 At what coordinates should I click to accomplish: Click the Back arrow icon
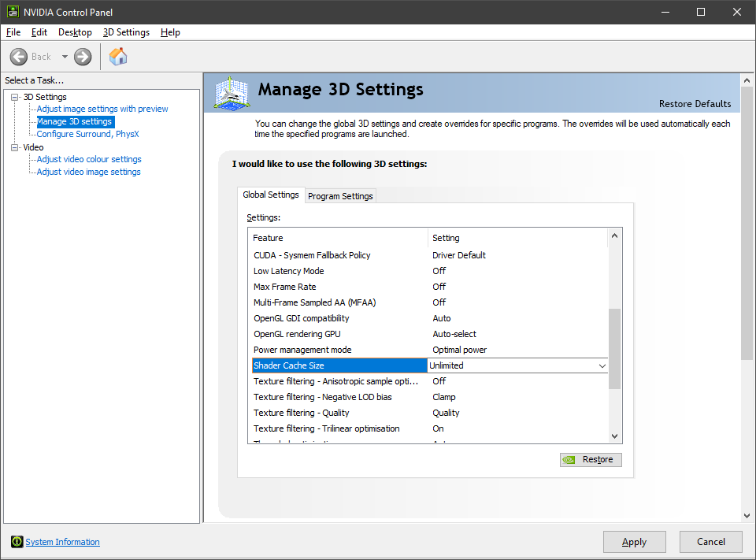click(19, 57)
